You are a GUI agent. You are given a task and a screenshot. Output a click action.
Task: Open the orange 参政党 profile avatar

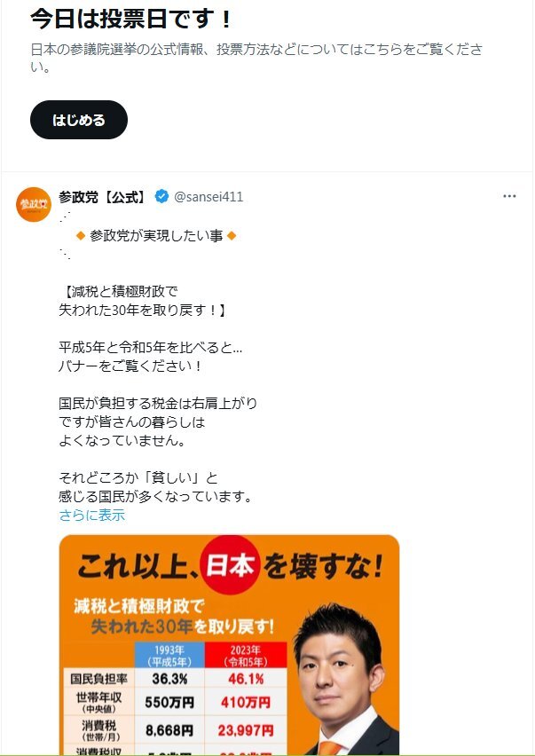coord(33,204)
